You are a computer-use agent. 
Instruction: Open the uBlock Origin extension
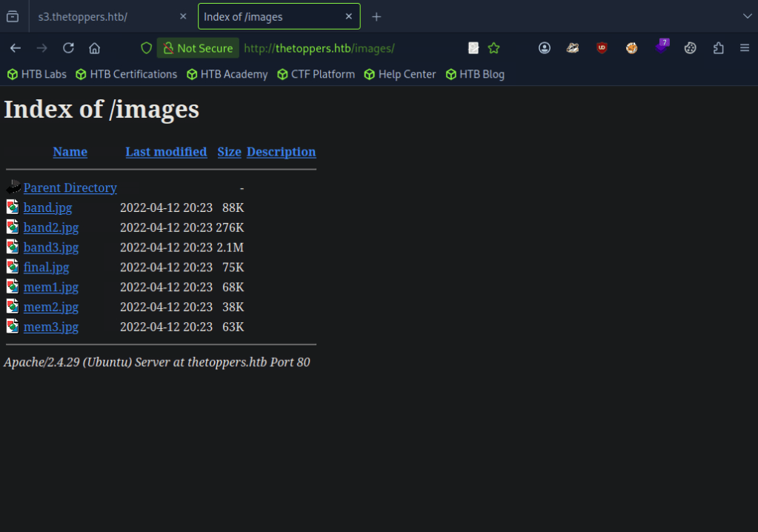(602, 48)
